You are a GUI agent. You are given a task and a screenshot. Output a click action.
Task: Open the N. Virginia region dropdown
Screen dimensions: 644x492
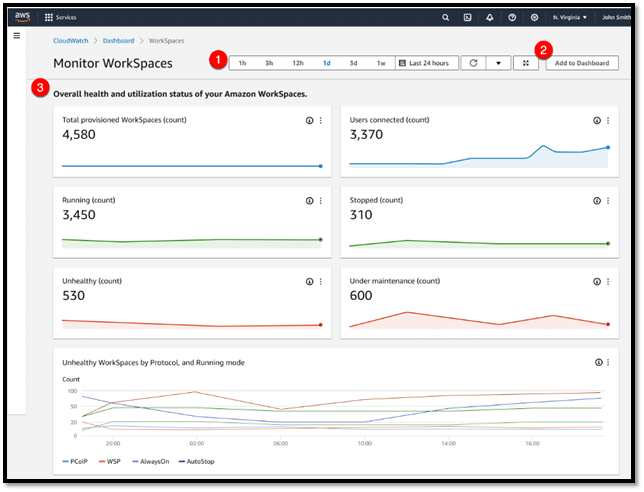pyautogui.click(x=570, y=17)
